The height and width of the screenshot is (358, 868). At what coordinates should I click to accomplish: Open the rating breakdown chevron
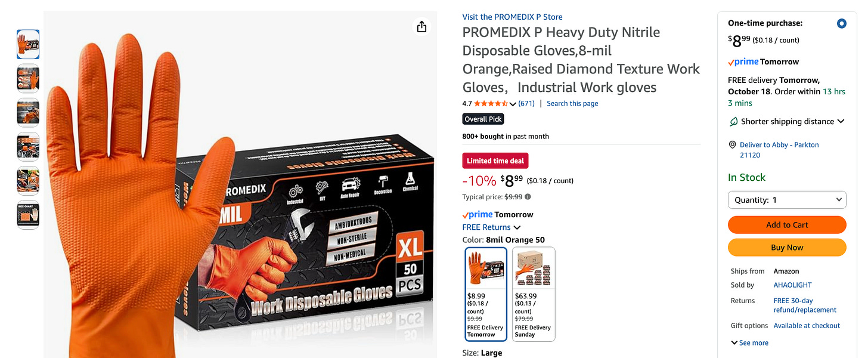coord(513,104)
